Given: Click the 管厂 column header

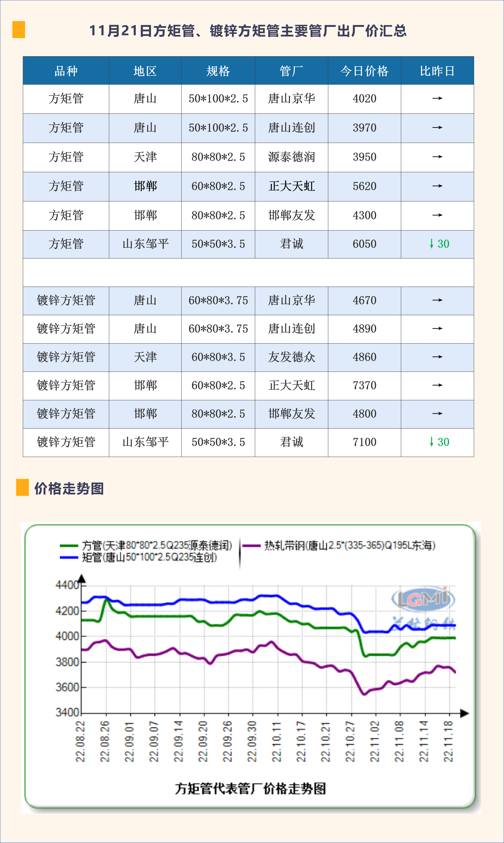Looking at the screenshot, I should click(x=291, y=71).
